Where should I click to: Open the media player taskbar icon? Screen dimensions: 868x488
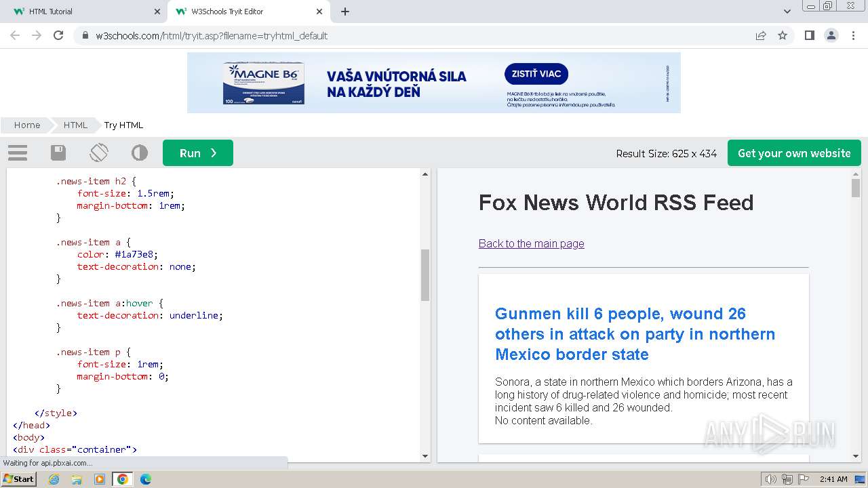100,479
